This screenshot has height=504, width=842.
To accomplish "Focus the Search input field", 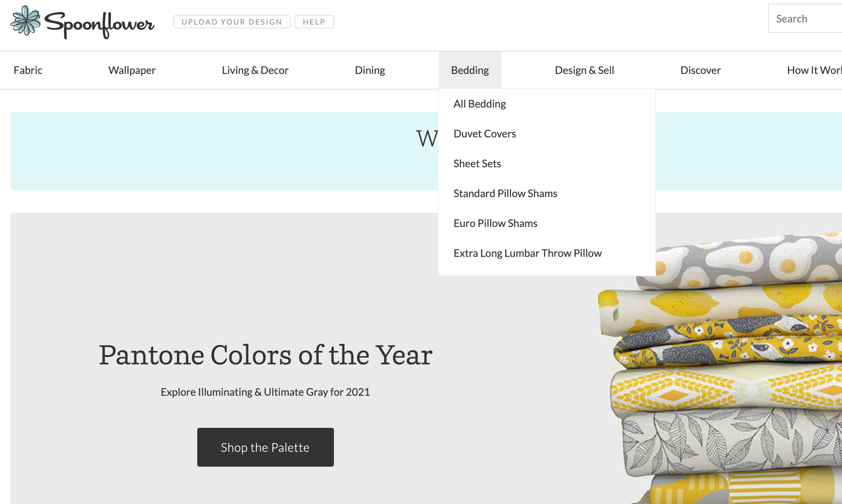I will coord(805,19).
